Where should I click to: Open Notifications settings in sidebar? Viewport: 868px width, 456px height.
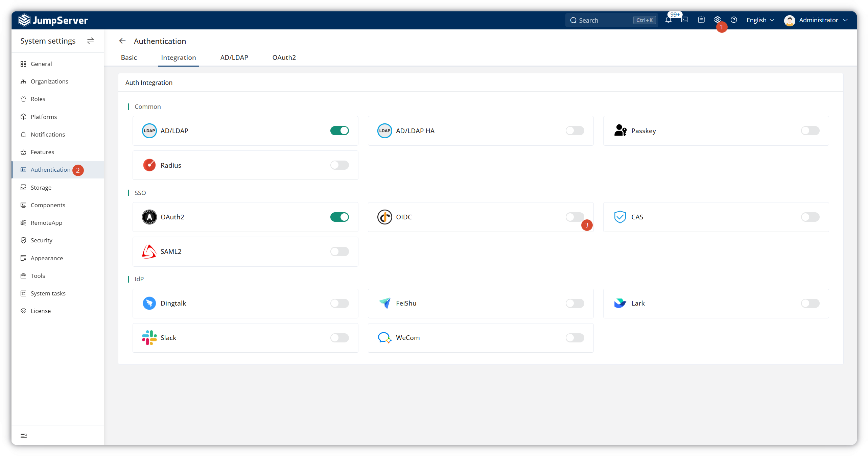[x=58, y=135]
